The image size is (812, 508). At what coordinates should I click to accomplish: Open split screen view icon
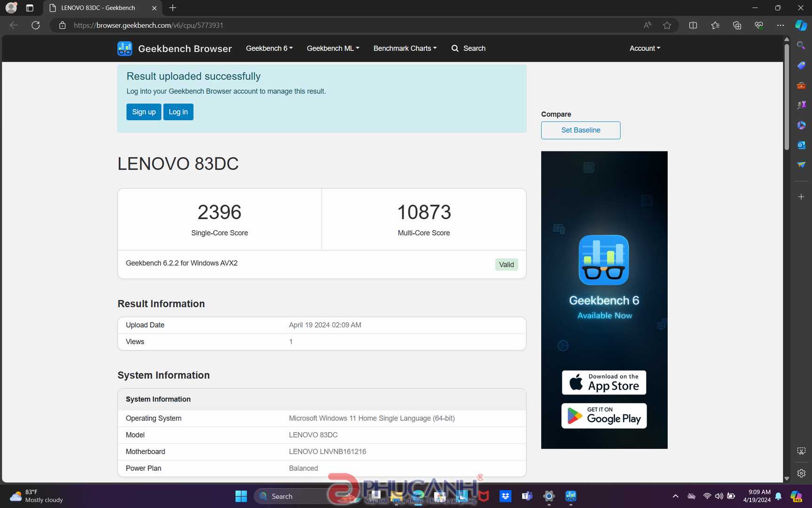693,25
